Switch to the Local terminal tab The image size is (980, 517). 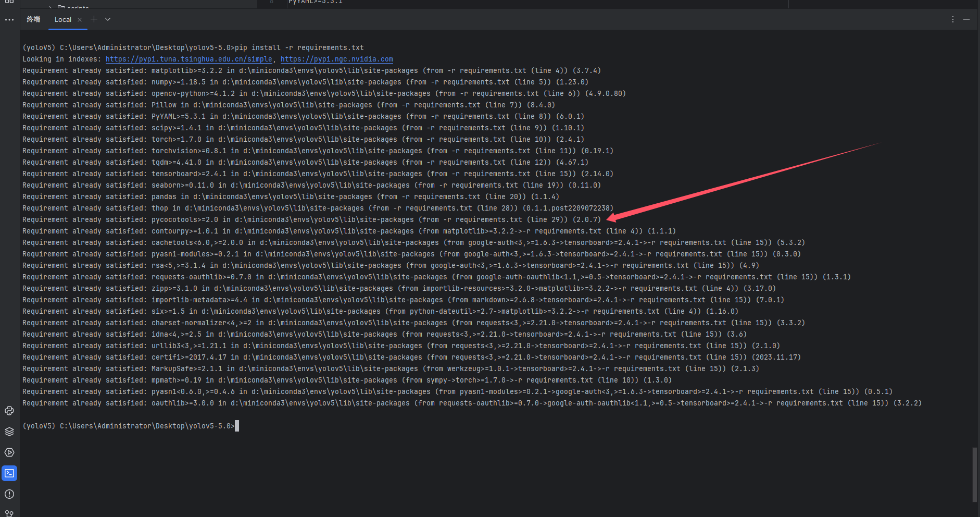(62, 19)
